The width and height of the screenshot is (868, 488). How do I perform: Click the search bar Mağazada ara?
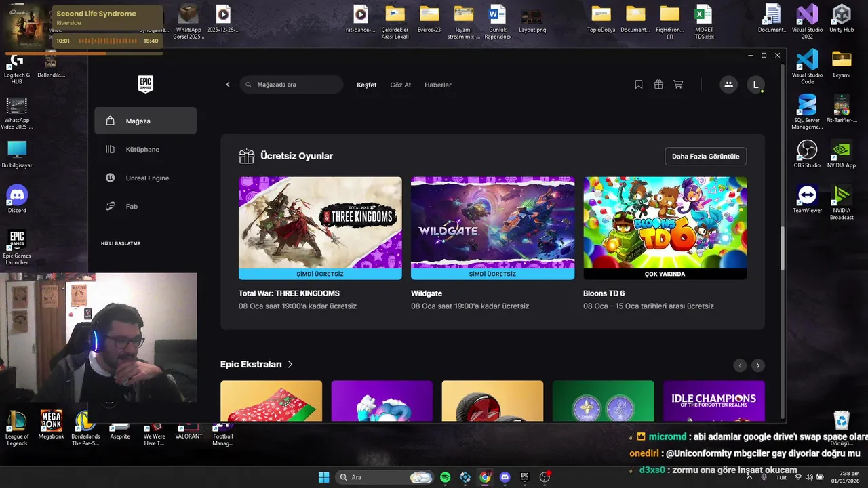(291, 85)
